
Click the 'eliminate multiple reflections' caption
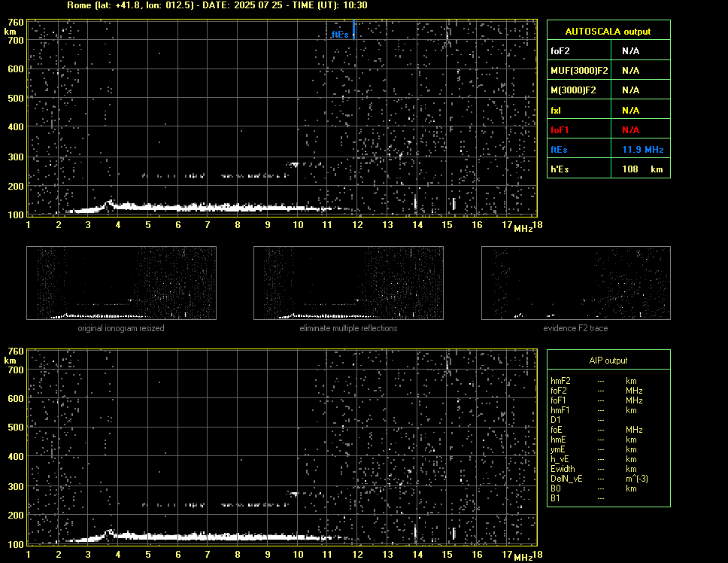pyautogui.click(x=348, y=328)
